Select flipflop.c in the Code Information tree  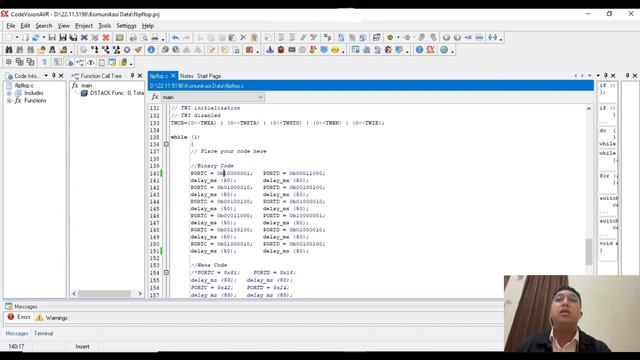[x=24, y=85]
